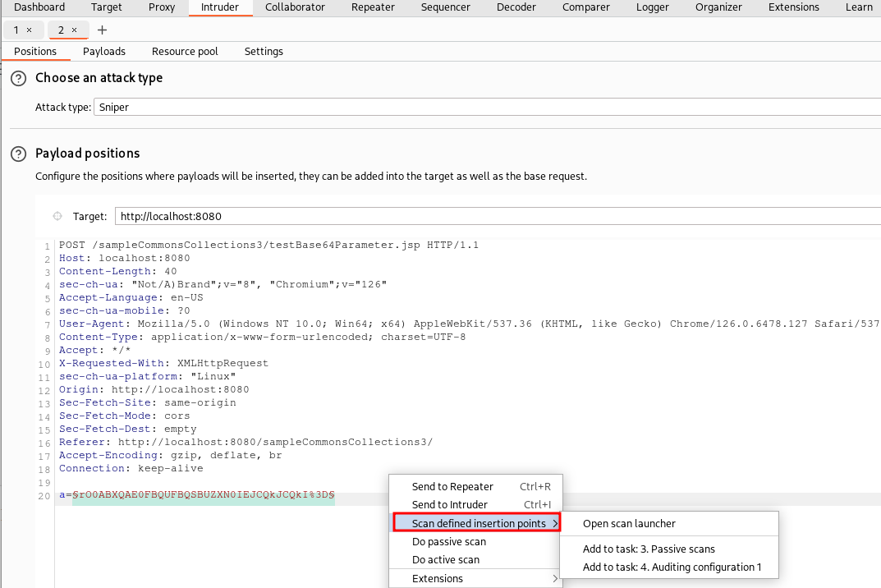Expand the Extensions submenu in context menu
Screen dimensions: 881x588
tap(475, 578)
